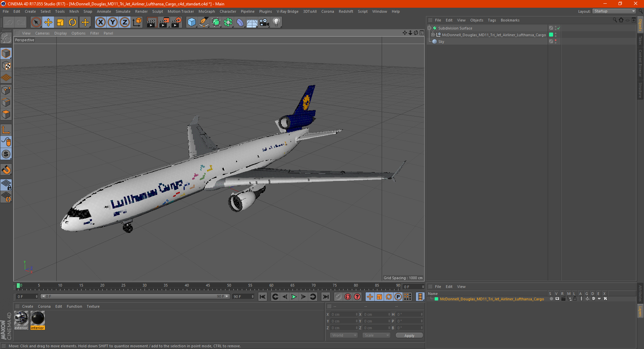Go to start of animation
The image size is (644, 349).
tap(263, 297)
